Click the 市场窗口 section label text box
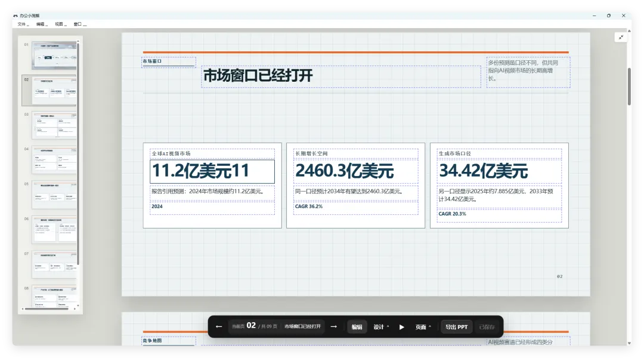This screenshot has width=644, height=358. coord(168,62)
